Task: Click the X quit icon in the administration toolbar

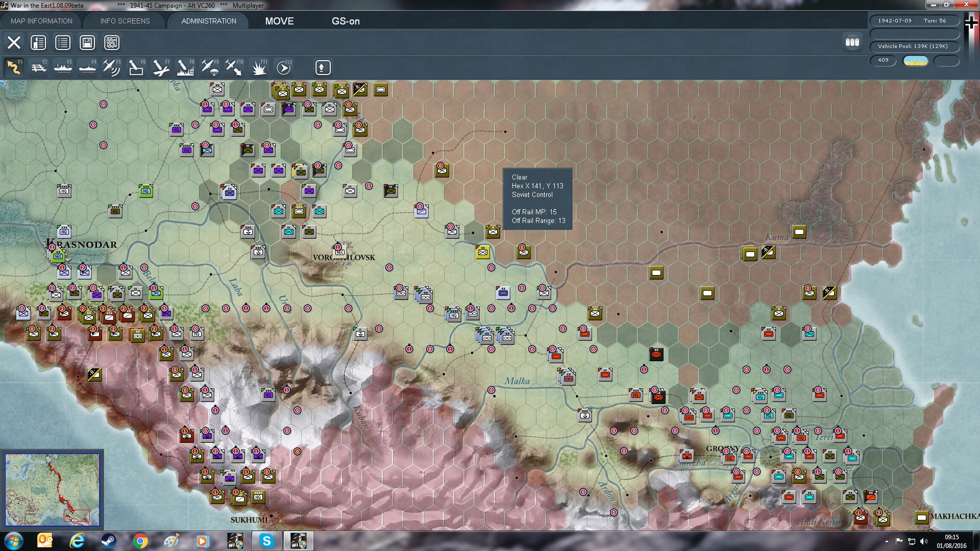Action: (x=14, y=42)
